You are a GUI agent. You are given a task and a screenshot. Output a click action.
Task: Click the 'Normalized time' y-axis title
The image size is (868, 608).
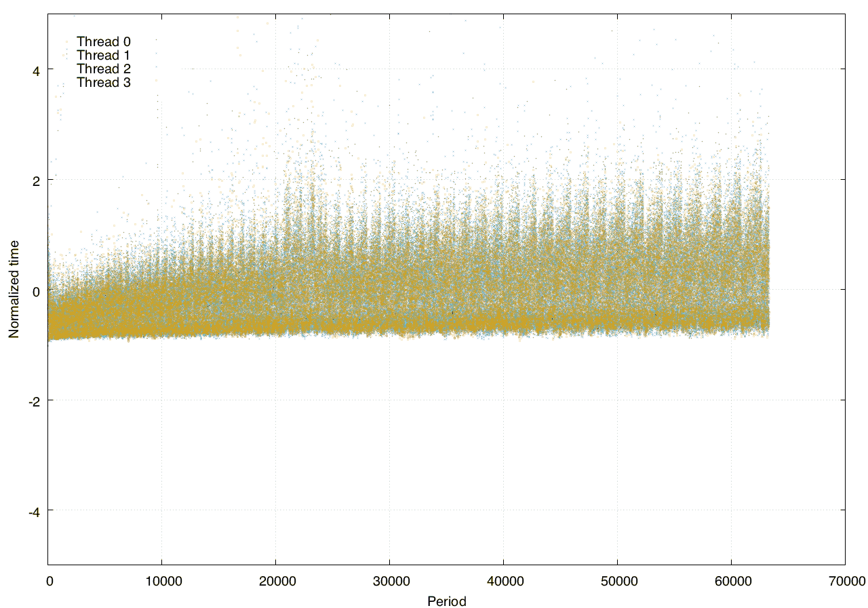[x=14, y=289]
